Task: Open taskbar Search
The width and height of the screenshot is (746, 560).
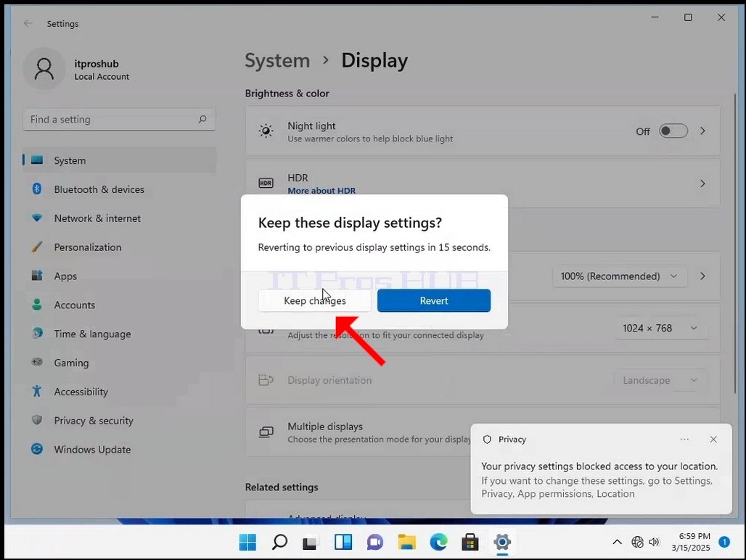Action: [x=279, y=542]
